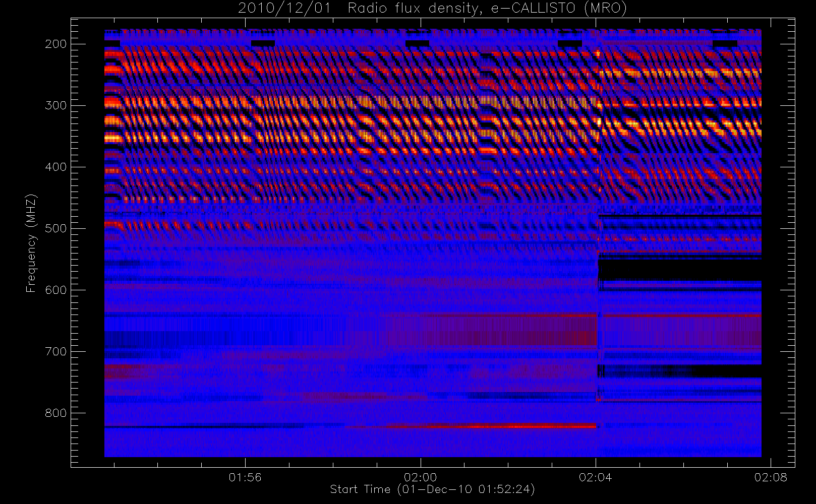Click the 01:56 time tick label
The image size is (816, 504).
point(245,477)
